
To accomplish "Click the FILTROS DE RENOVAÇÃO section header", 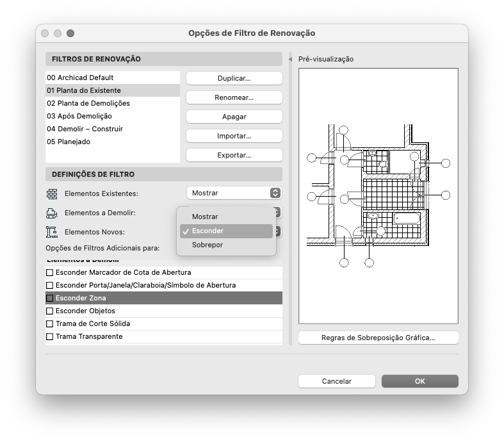I will (x=164, y=59).
